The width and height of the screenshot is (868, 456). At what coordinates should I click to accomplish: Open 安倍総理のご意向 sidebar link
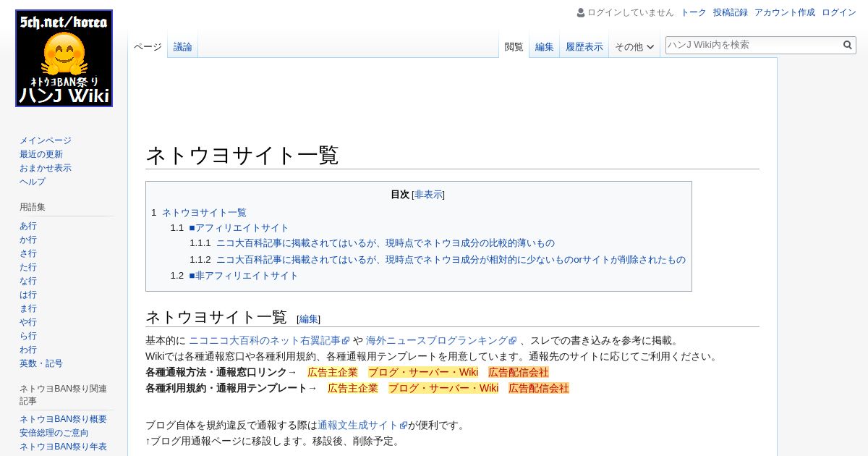pyautogui.click(x=54, y=433)
